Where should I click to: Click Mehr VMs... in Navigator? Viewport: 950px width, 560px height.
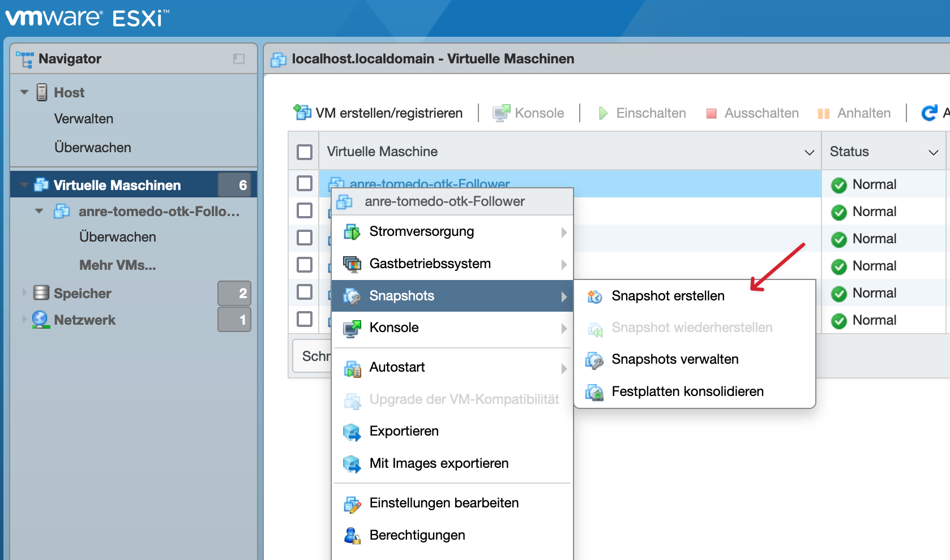(x=118, y=265)
